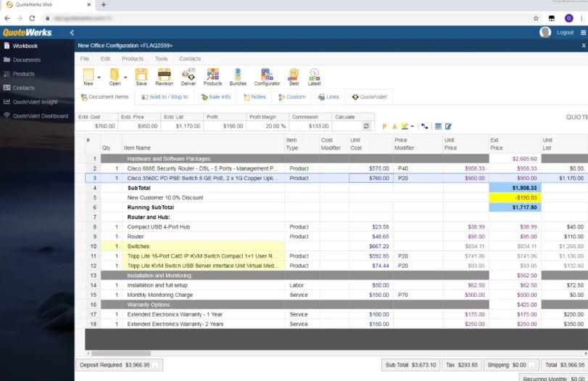
Task: Reload the page in the browser
Action: (x=32, y=18)
